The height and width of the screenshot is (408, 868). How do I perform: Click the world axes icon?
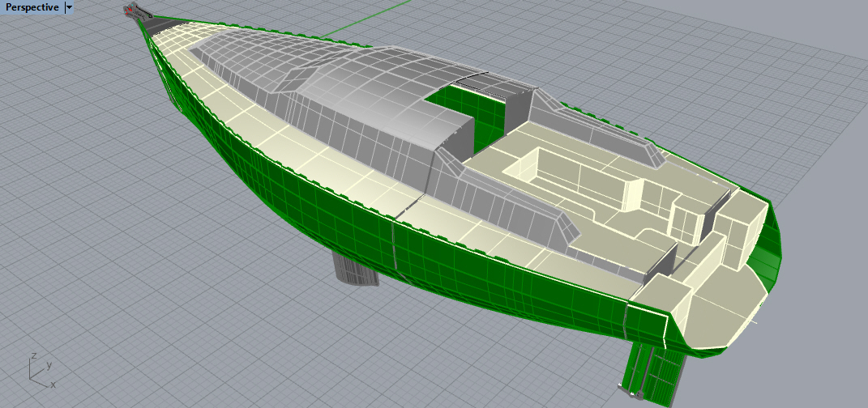(39, 369)
